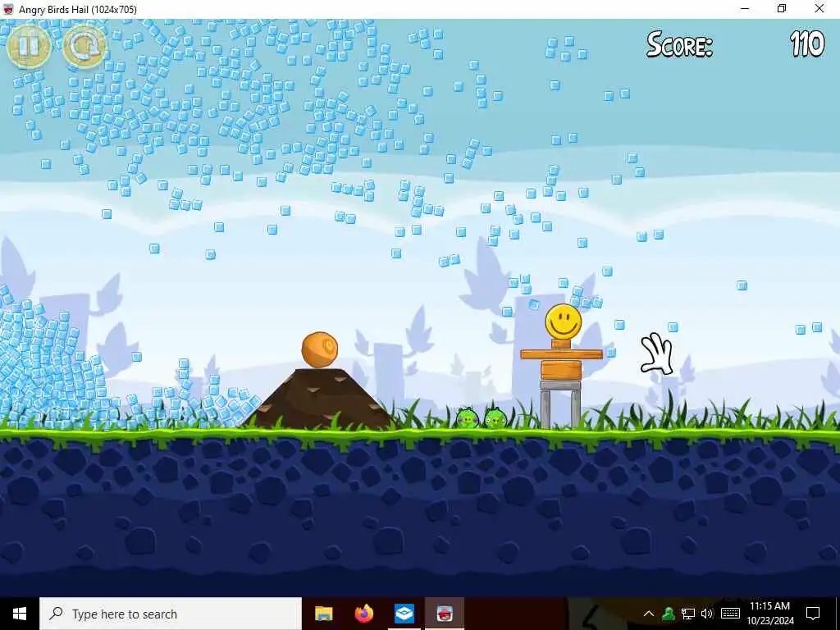Click the left green pig
The height and width of the screenshot is (630, 840).
(467, 418)
